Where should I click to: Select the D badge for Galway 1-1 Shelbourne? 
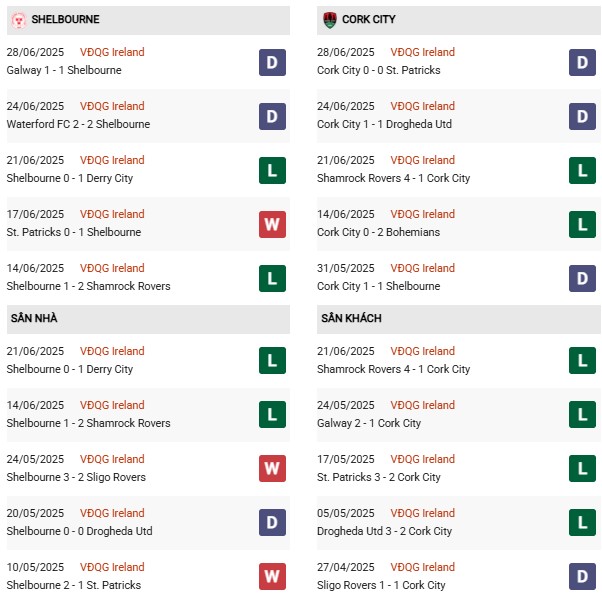click(x=272, y=62)
